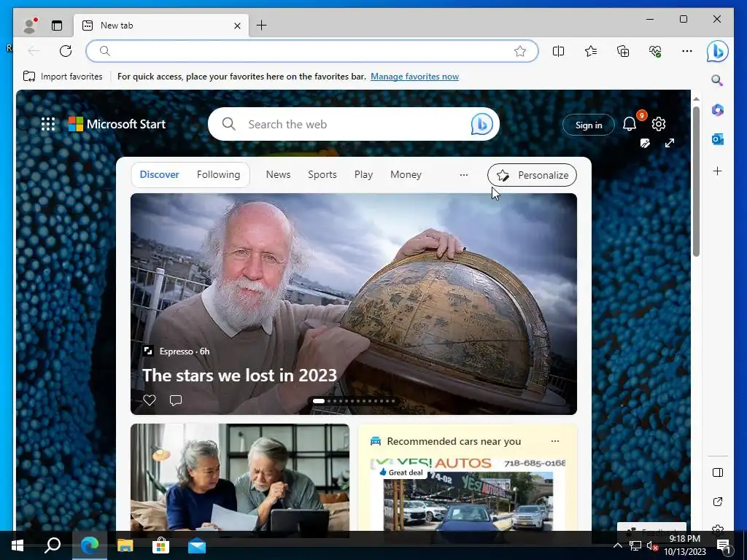Open notifications bell with 9 badge

630,124
